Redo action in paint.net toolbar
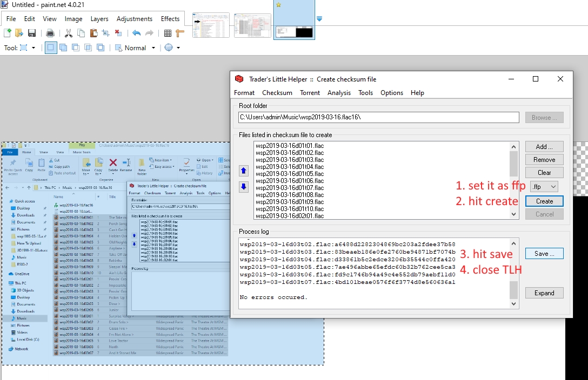Viewport: 588px width, 380px height. point(149,33)
